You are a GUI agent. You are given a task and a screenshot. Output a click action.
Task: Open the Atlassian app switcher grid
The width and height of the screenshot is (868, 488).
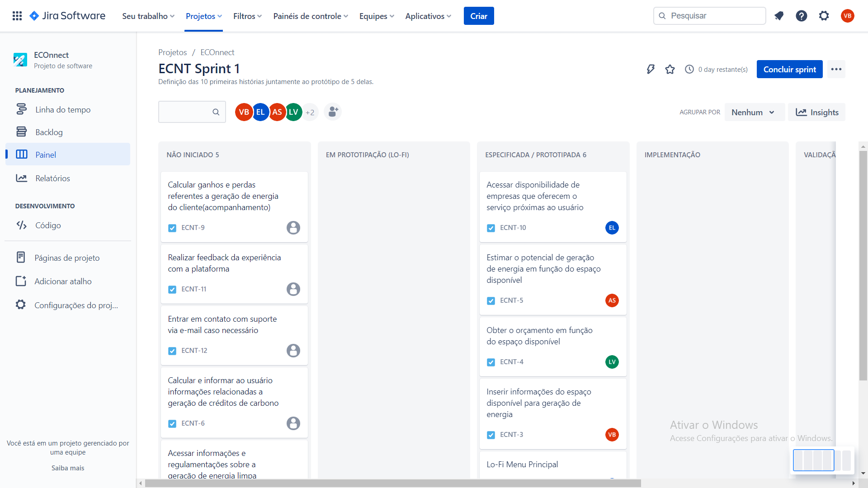(x=17, y=16)
